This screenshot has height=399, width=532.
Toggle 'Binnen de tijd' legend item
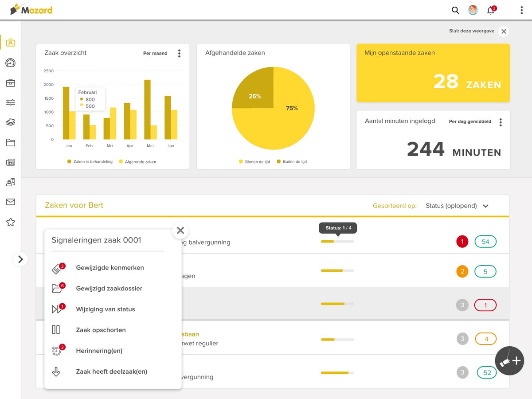254,162
